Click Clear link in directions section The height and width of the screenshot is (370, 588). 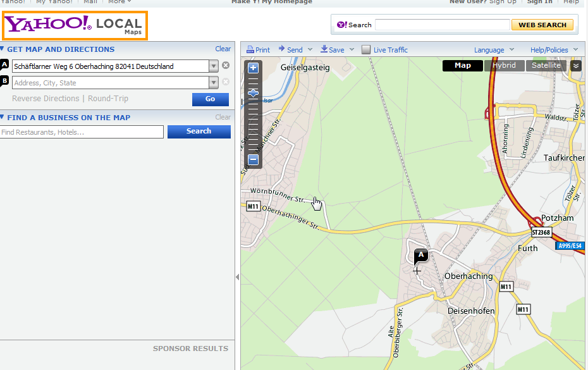point(223,49)
